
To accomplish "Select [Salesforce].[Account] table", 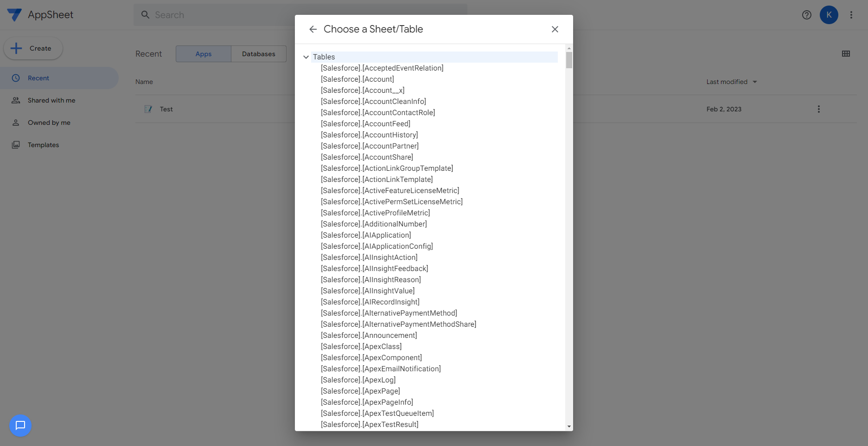I will click(x=357, y=79).
